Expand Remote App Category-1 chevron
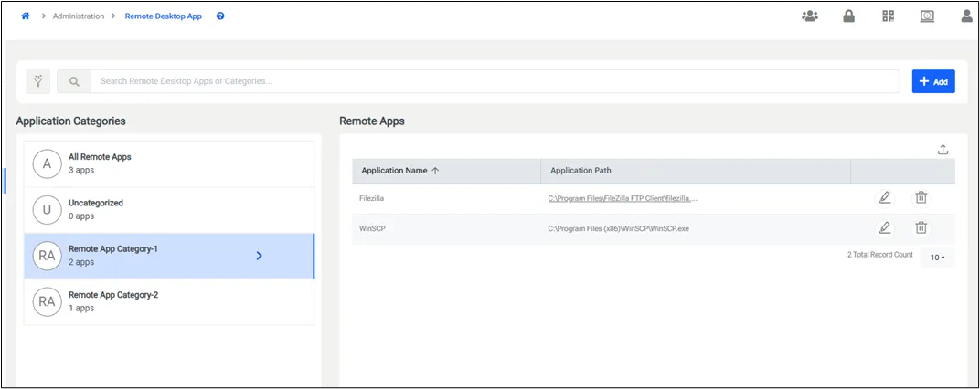980x389 pixels. (x=260, y=256)
